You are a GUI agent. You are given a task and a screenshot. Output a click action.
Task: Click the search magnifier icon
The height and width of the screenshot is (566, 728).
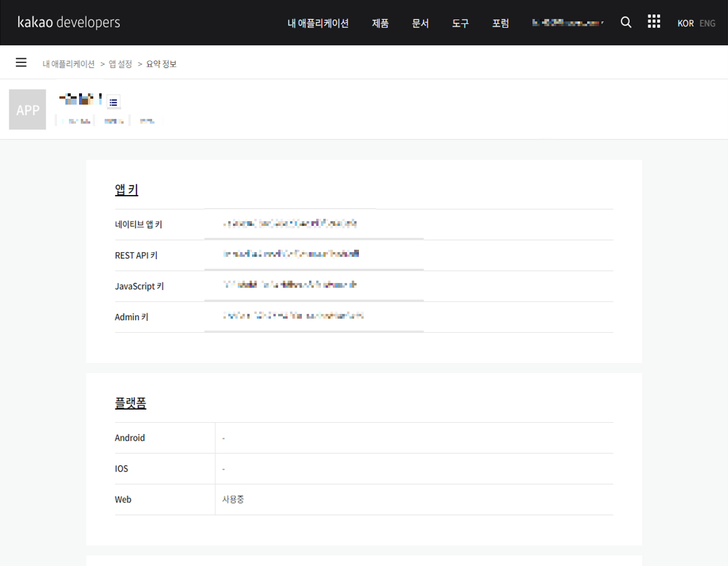pyautogui.click(x=626, y=23)
